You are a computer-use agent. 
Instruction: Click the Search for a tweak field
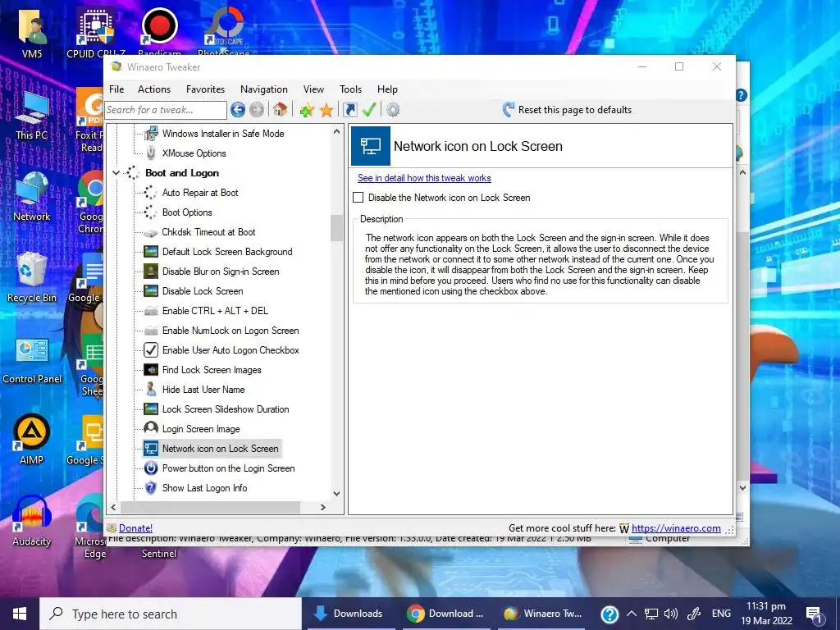(x=166, y=110)
